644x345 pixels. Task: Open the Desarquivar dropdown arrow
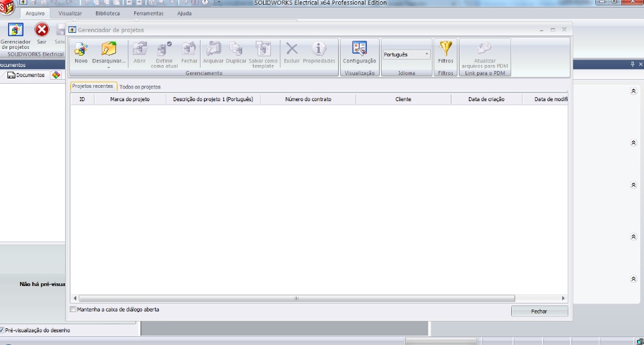click(x=109, y=67)
